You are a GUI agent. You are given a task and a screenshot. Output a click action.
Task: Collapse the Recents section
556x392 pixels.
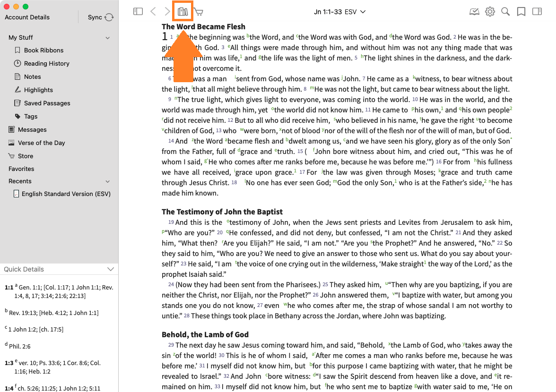click(x=107, y=181)
